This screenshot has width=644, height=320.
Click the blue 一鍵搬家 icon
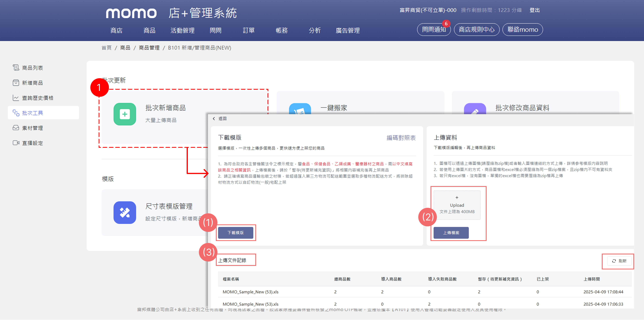point(300,109)
